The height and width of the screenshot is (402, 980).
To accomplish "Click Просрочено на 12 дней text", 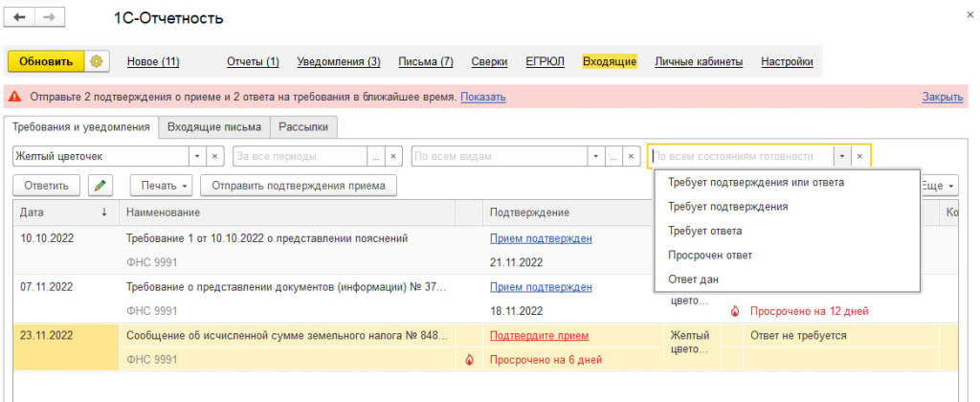I will [x=810, y=311].
